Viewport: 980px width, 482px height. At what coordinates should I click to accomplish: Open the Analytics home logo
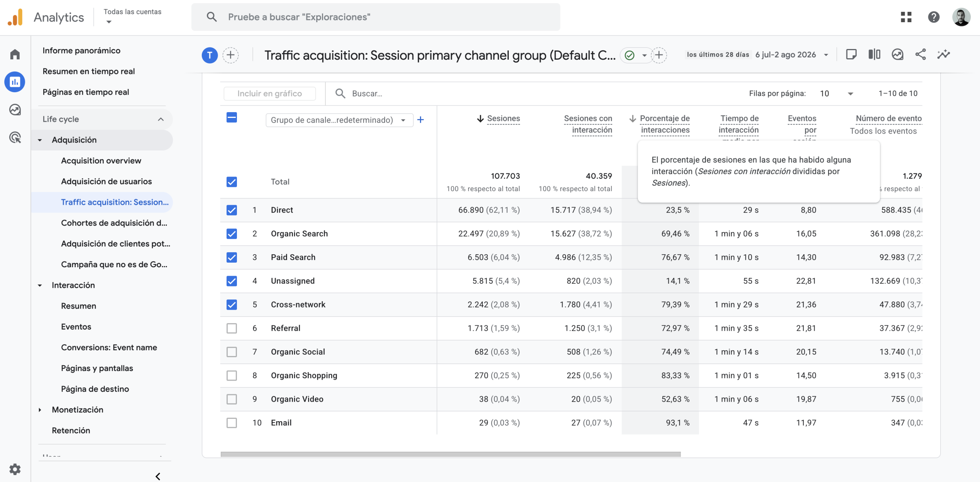pyautogui.click(x=15, y=17)
